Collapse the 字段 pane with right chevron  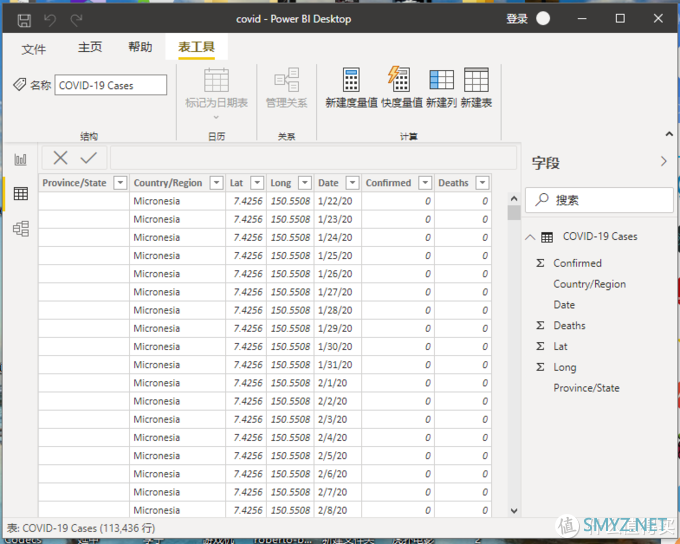664,161
